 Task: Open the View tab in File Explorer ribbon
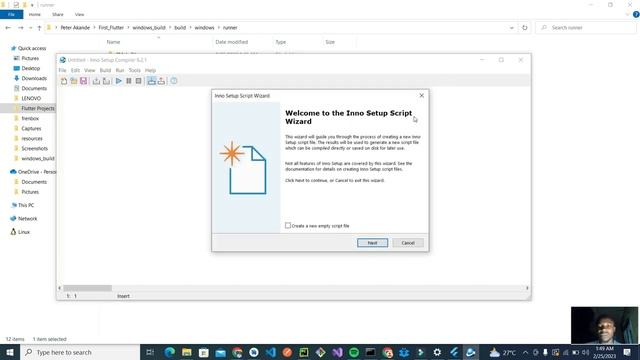[x=79, y=14]
